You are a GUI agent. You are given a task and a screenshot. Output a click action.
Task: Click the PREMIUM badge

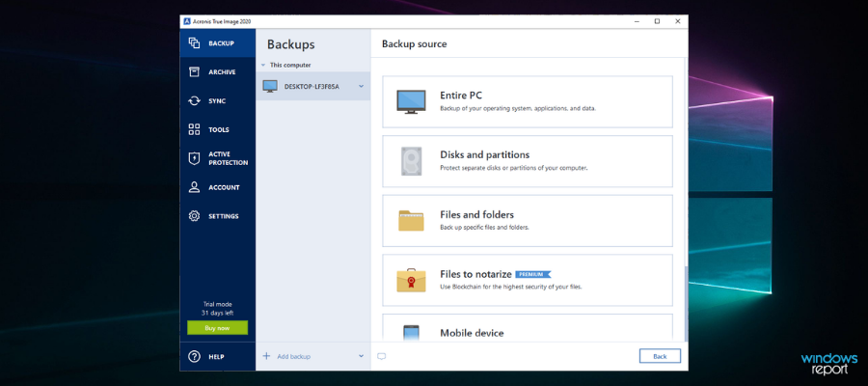(x=533, y=274)
